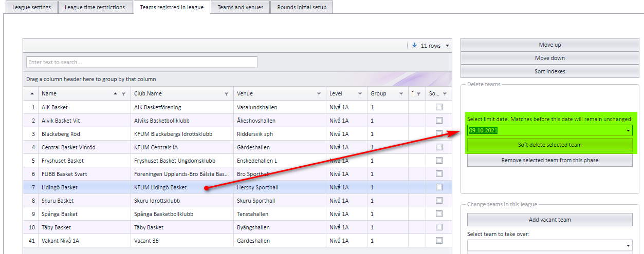Click the Vasalundshallen venue cell
The width and height of the screenshot is (644, 254).
tap(280, 107)
